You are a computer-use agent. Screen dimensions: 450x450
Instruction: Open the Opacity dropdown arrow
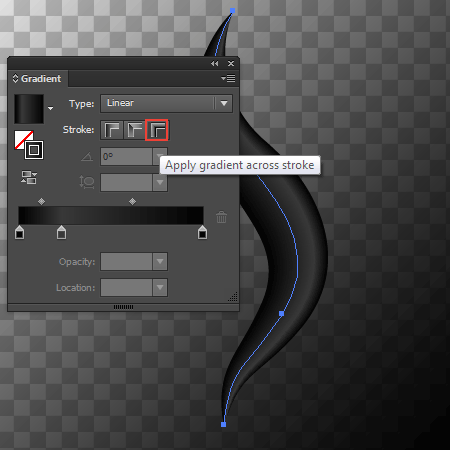[x=160, y=262]
